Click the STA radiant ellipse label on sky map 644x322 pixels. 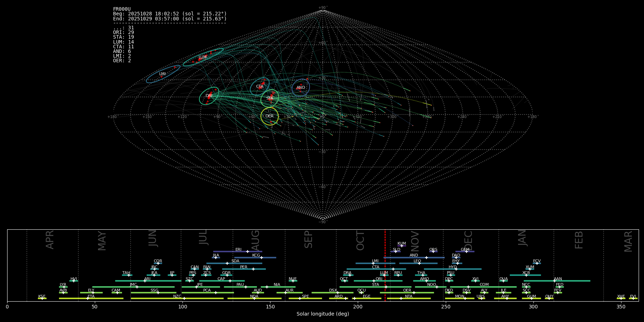269,98
